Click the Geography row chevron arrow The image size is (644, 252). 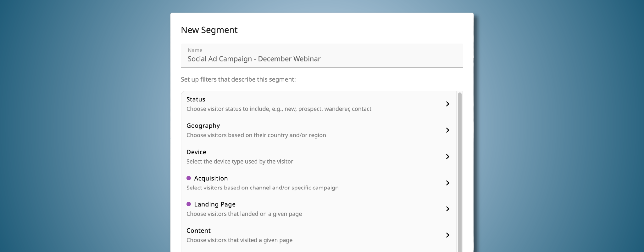[x=447, y=130]
